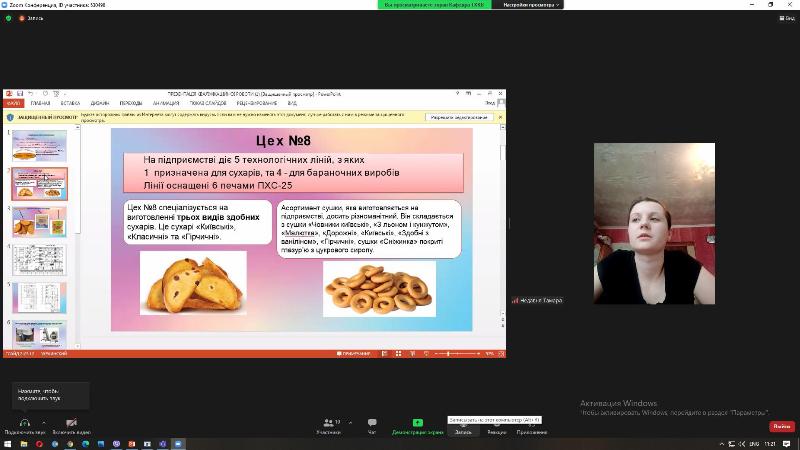The image size is (800, 450).
Task: Switch to the PowerPoint Insert ribbon tab
Action: (x=70, y=103)
